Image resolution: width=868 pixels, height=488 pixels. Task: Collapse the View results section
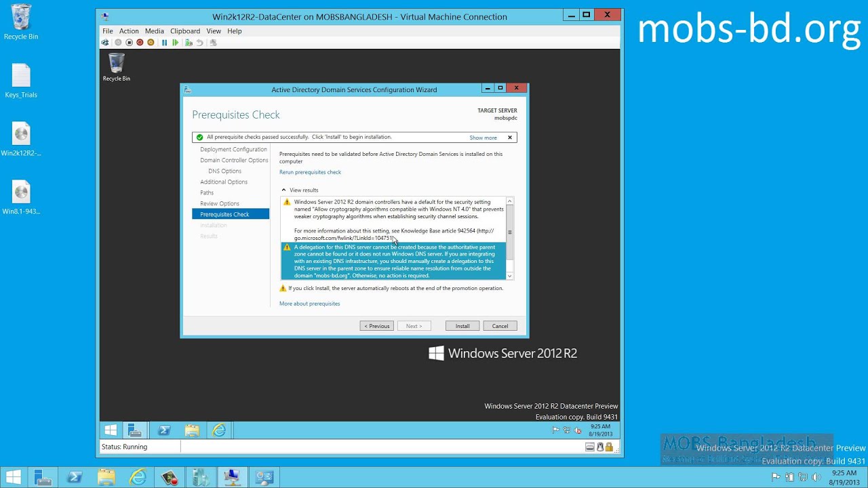point(284,190)
